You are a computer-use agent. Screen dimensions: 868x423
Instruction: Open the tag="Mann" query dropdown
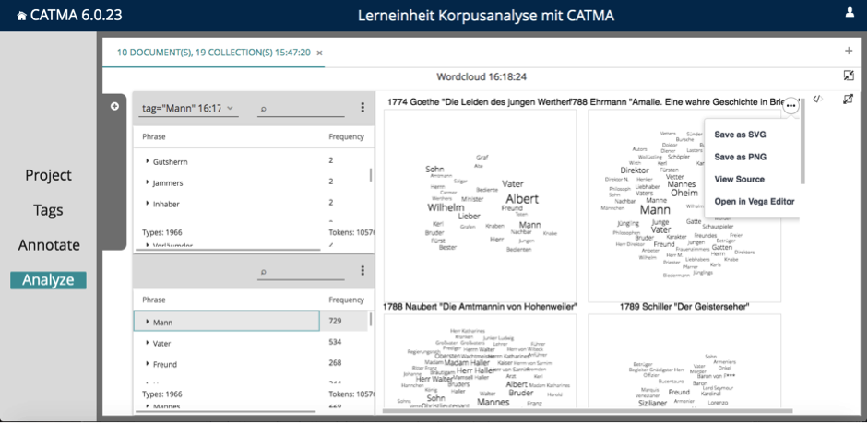(x=188, y=109)
